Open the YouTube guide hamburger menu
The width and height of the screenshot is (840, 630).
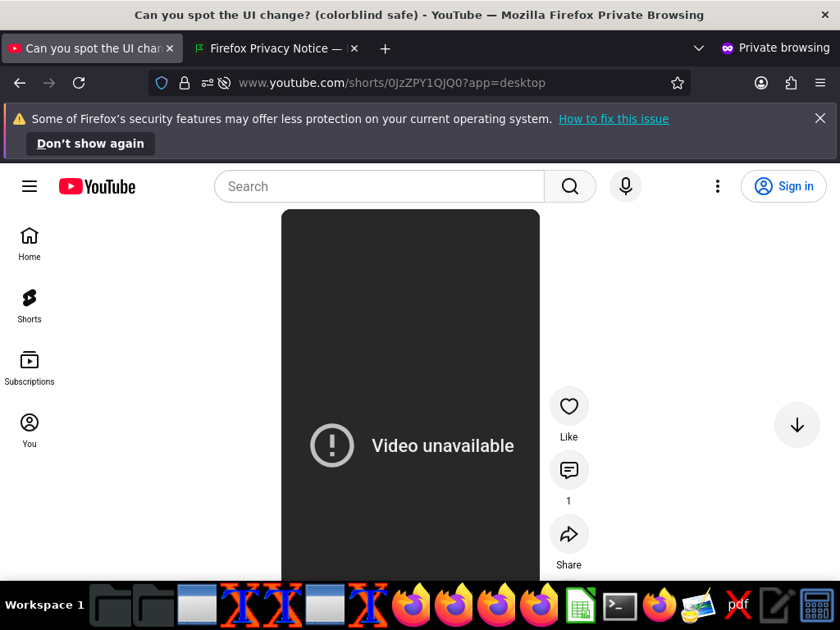[x=30, y=186]
